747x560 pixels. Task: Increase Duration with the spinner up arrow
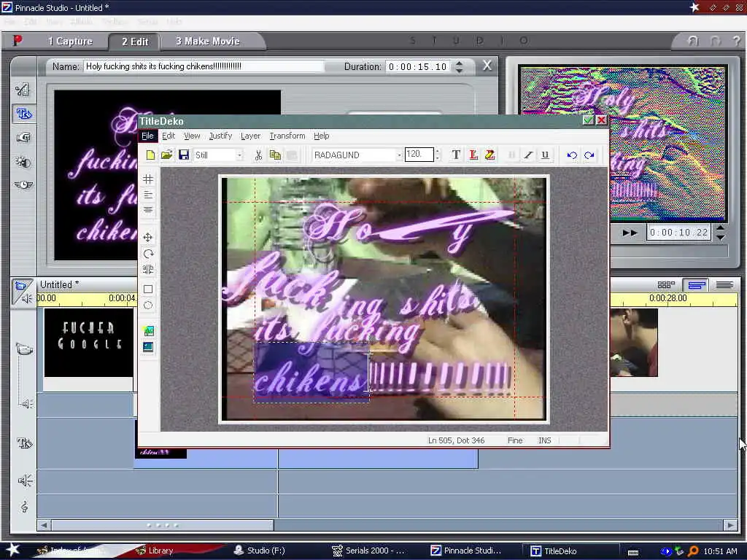click(x=460, y=63)
